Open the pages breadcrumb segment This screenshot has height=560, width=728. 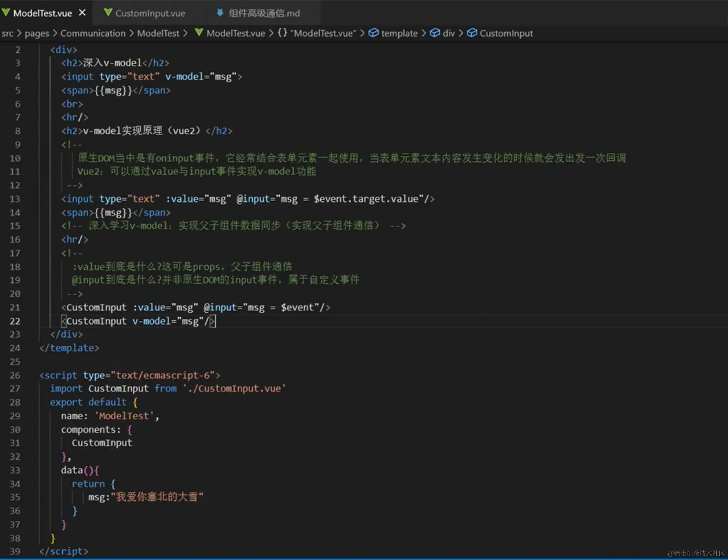tap(37, 33)
